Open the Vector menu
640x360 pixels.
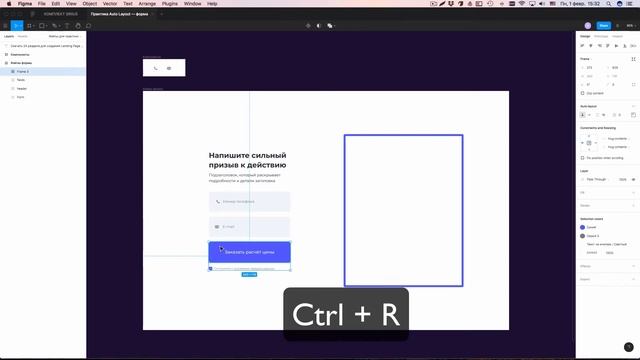110,4
